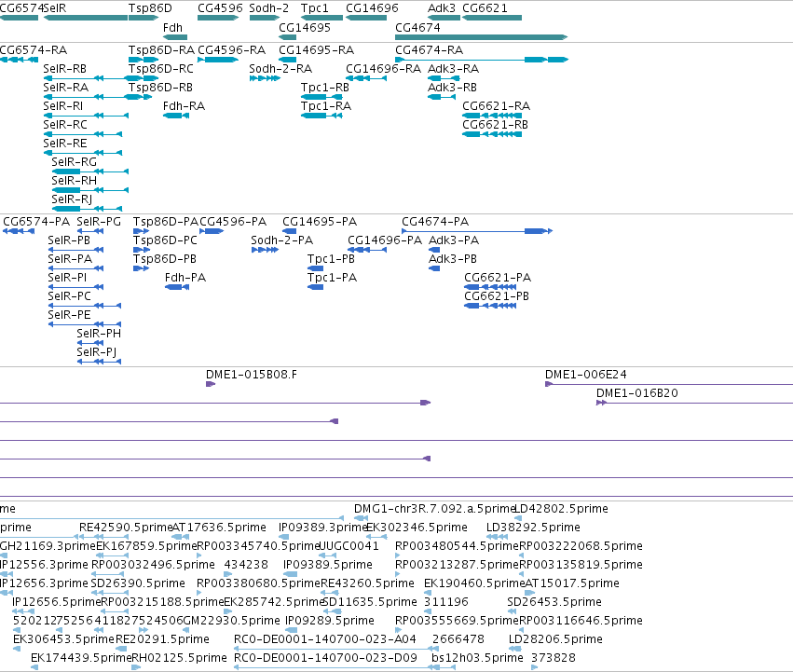Click the Sodh-2 gene label
Screen dimensions: 793x672
(x=269, y=8)
